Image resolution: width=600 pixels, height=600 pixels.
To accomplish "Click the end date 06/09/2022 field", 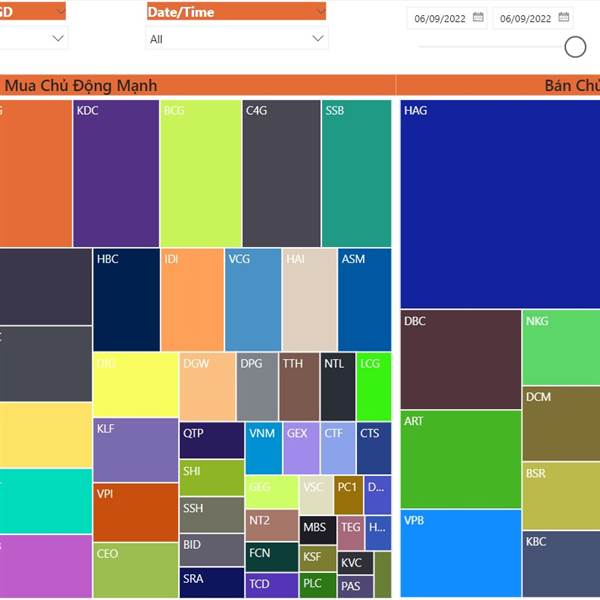I will (533, 18).
